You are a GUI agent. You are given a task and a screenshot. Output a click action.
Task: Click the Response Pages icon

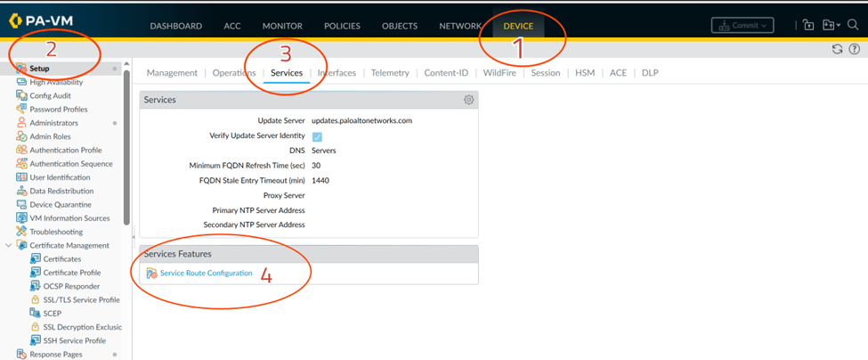pyautogui.click(x=21, y=354)
